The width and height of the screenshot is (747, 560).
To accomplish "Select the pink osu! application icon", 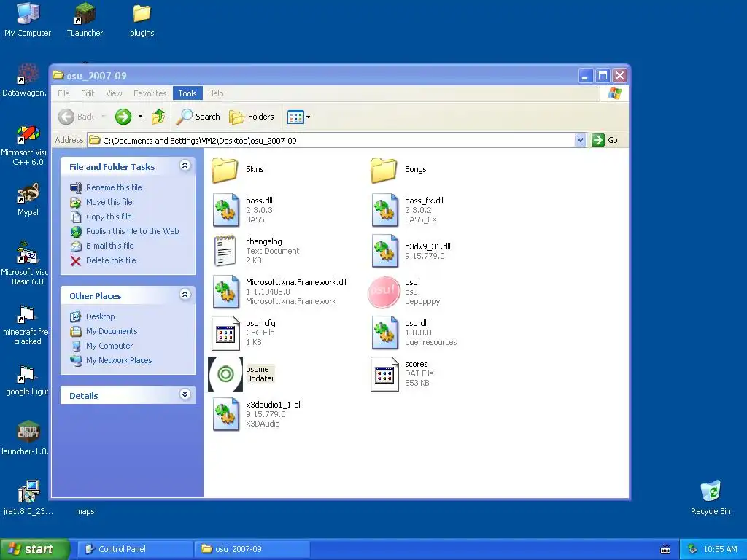I will click(x=384, y=292).
